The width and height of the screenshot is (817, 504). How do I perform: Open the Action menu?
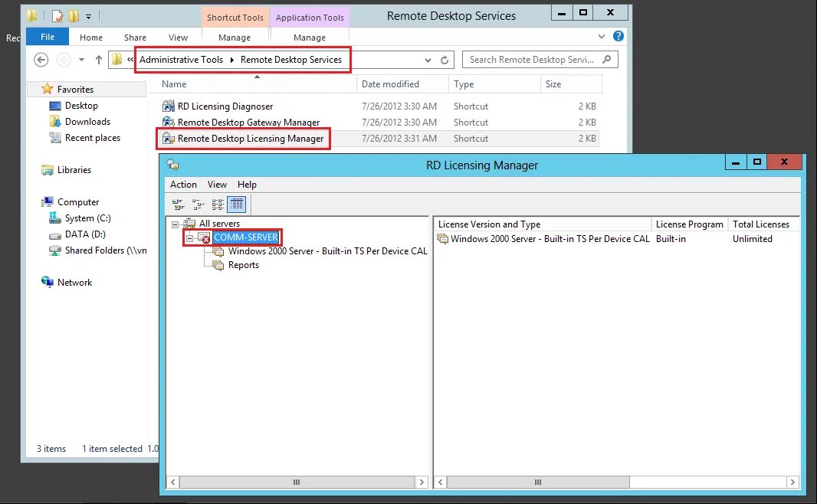183,185
